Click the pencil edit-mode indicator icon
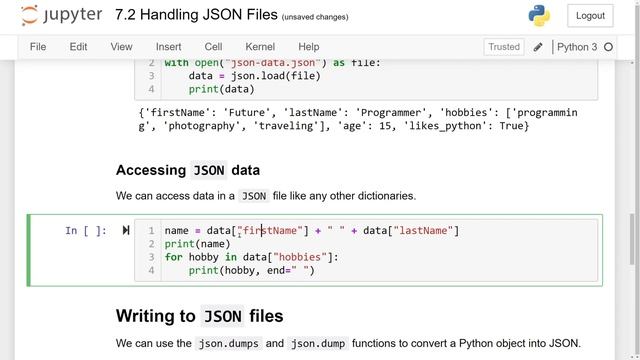 [538, 47]
